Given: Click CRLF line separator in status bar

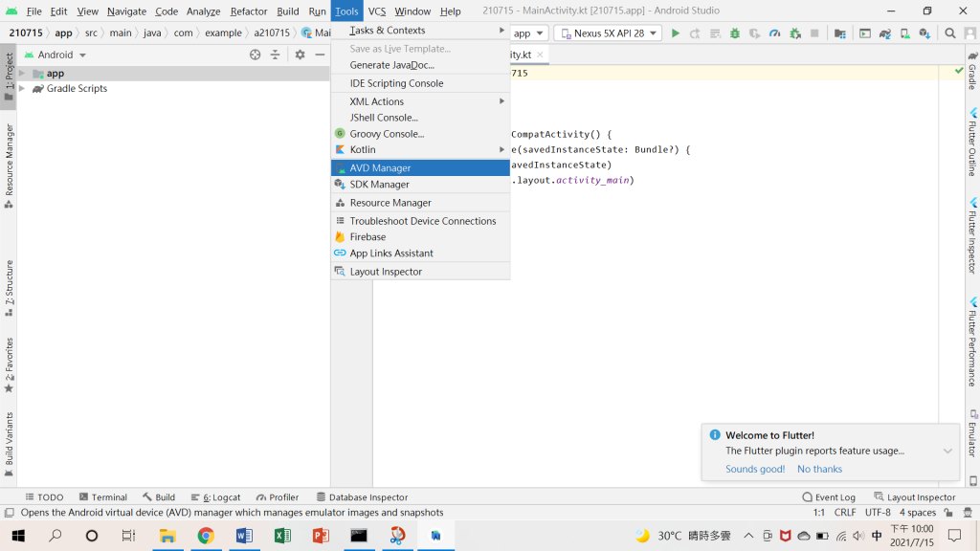Looking at the screenshot, I should tap(845, 513).
